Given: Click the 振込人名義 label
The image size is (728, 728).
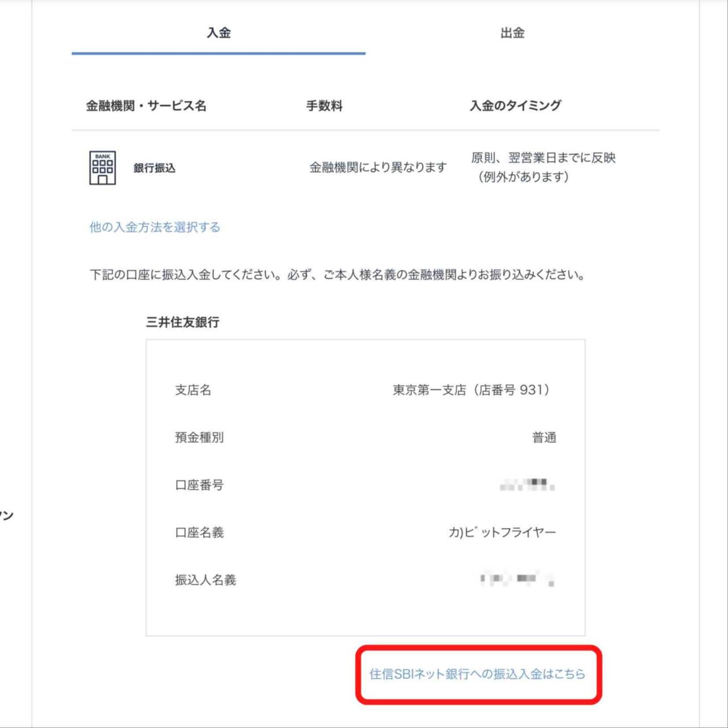Looking at the screenshot, I should pos(205,580).
